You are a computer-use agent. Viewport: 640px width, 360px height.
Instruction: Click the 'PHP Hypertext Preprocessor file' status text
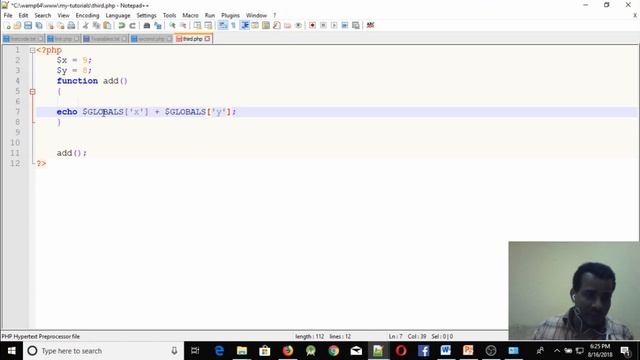click(x=40, y=336)
